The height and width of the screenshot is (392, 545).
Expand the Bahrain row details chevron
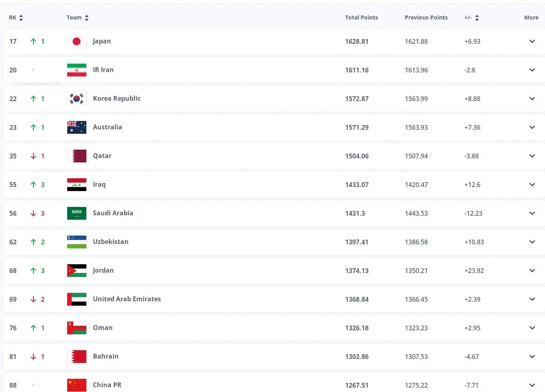click(532, 357)
